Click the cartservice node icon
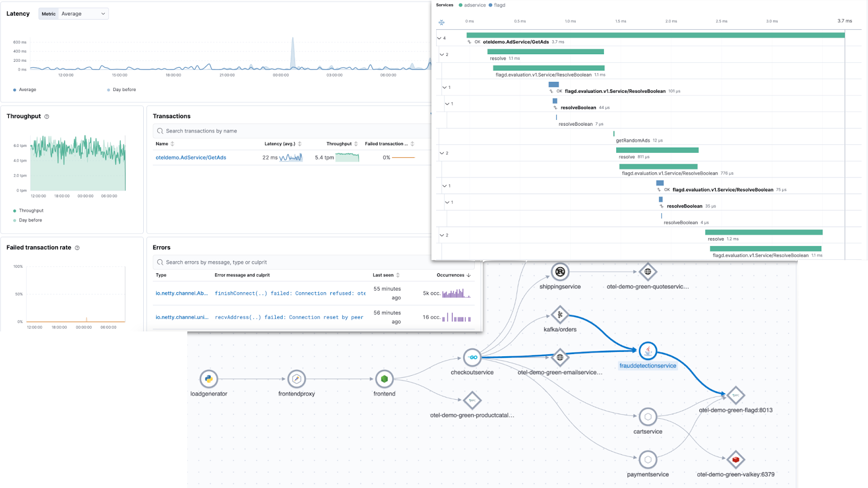Image resolution: width=868 pixels, height=488 pixels. [x=648, y=417]
